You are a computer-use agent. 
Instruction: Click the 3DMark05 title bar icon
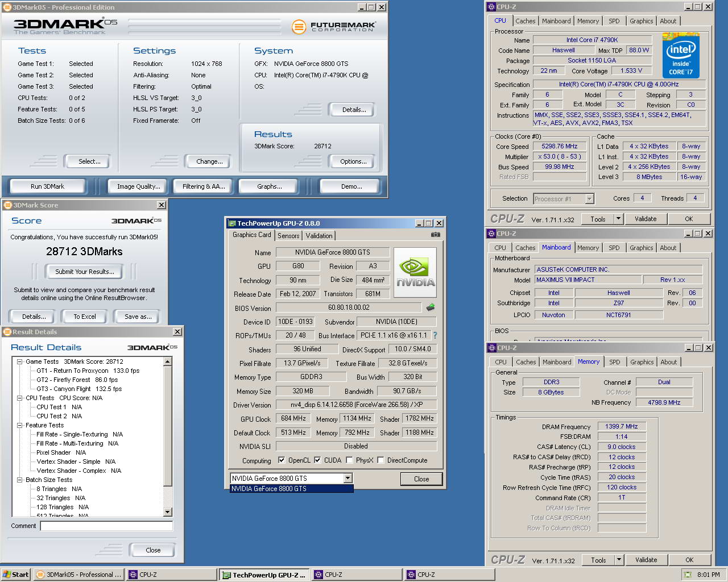point(7,7)
